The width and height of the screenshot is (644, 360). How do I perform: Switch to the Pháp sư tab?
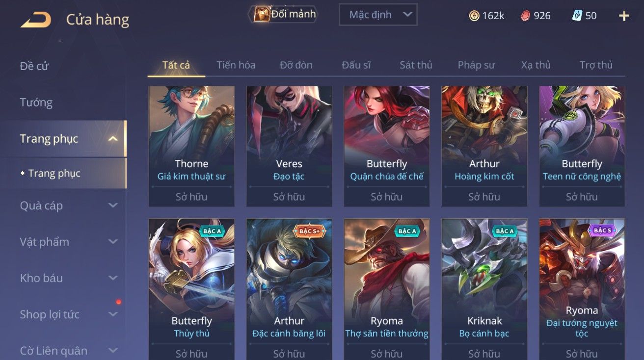coord(476,65)
